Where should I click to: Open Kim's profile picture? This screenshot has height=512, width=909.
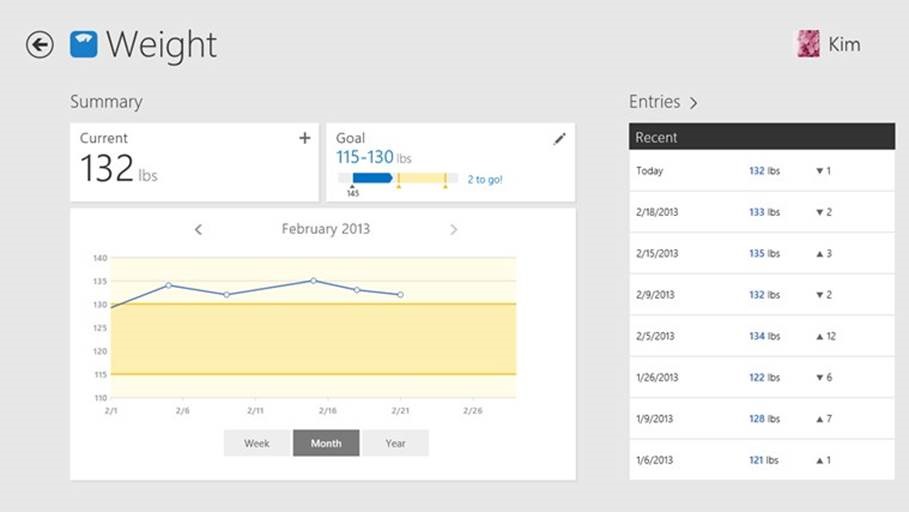click(x=807, y=44)
